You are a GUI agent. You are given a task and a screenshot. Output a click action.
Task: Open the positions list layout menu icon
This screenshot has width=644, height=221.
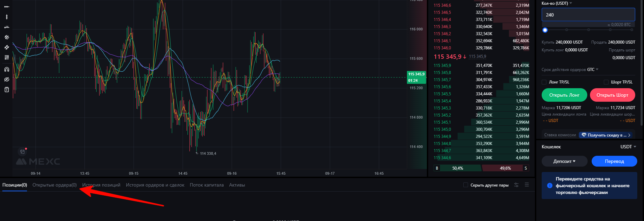pyautogui.click(x=527, y=185)
